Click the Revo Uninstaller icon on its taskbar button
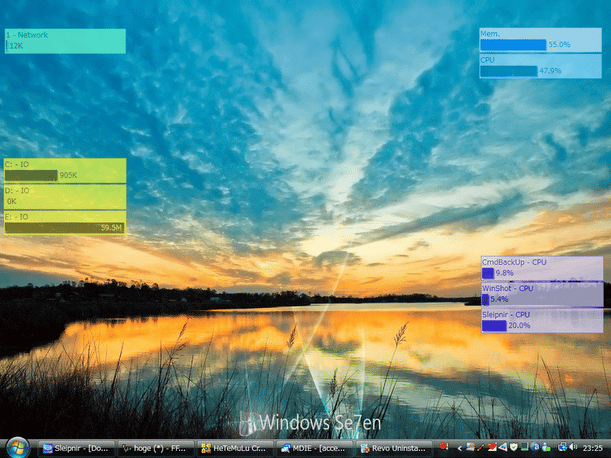Image resolution: width=611 pixels, height=458 pixels. tap(365, 448)
